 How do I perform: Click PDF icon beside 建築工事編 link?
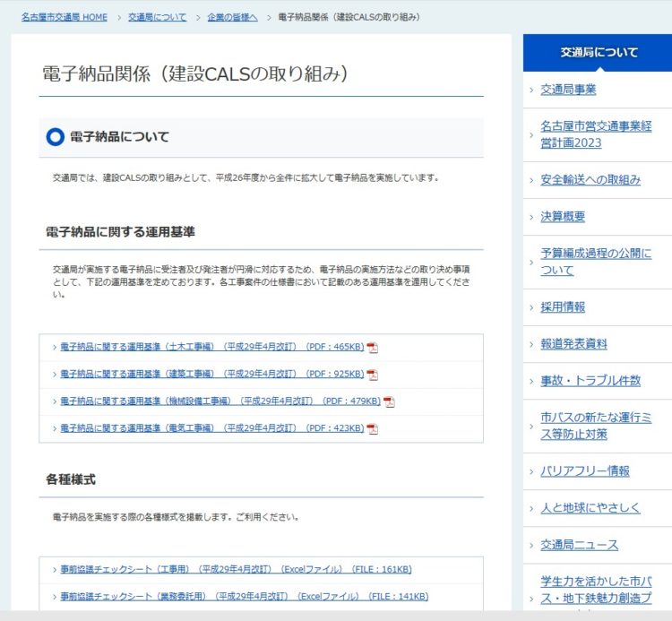point(373,375)
